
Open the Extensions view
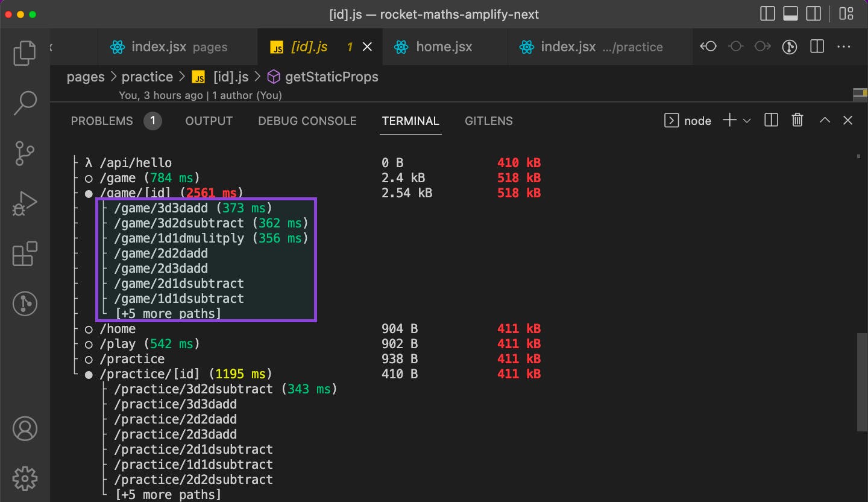[25, 253]
